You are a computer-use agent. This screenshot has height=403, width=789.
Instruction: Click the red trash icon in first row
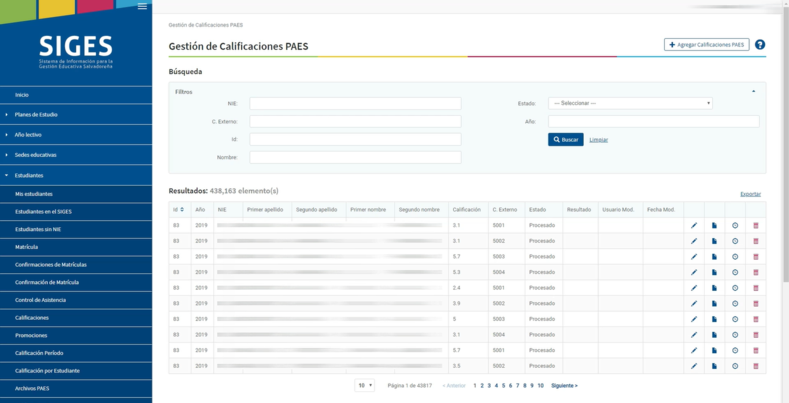[756, 226]
